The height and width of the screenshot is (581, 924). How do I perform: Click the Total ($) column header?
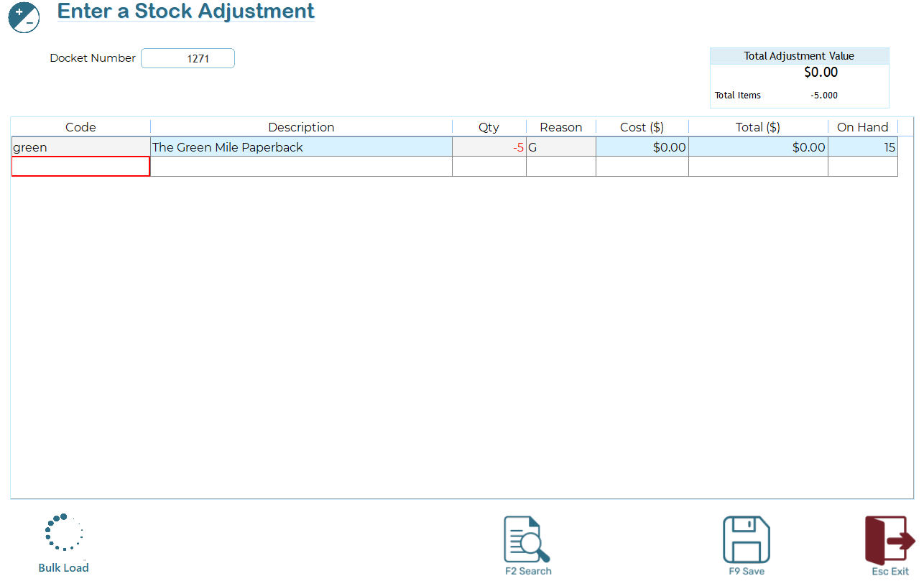pyautogui.click(x=757, y=127)
